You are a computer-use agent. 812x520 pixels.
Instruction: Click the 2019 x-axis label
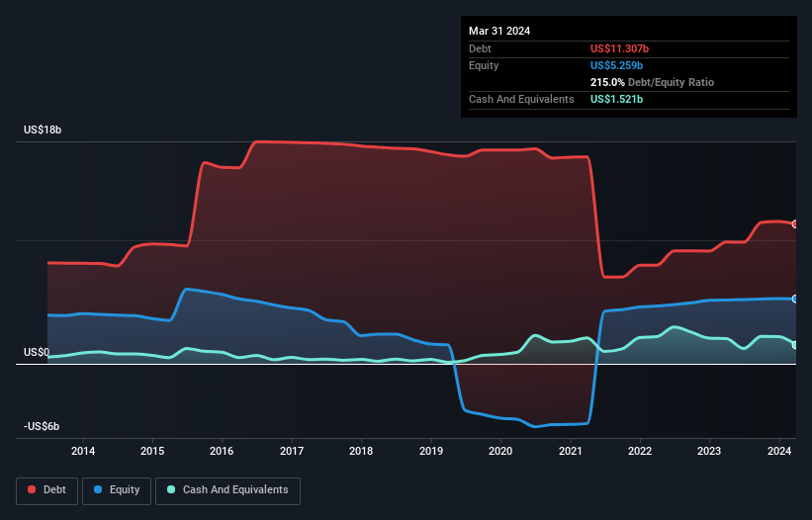(x=431, y=451)
